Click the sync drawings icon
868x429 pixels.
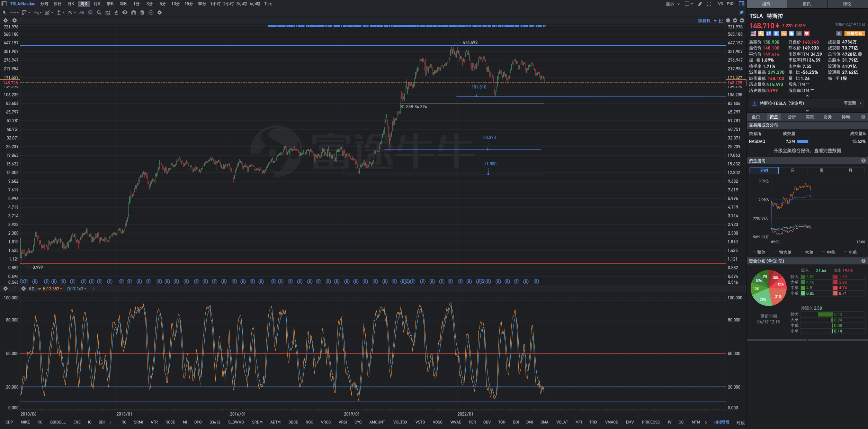[x=151, y=12]
